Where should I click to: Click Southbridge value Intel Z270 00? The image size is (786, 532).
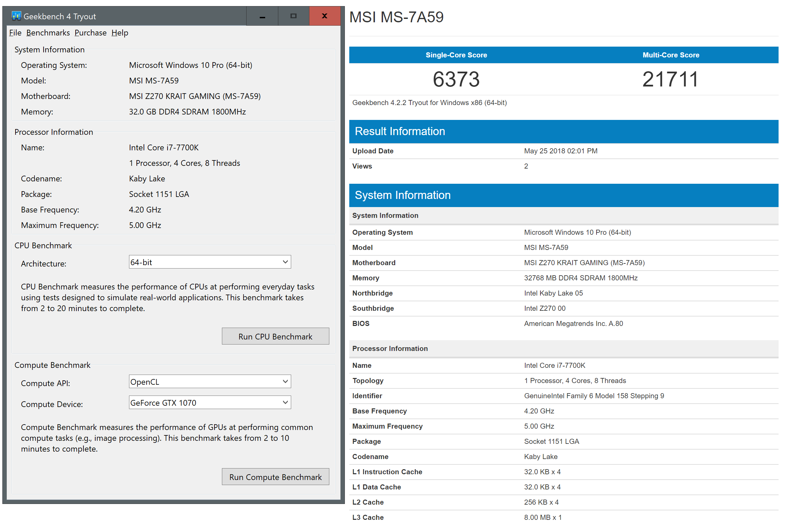coord(545,309)
